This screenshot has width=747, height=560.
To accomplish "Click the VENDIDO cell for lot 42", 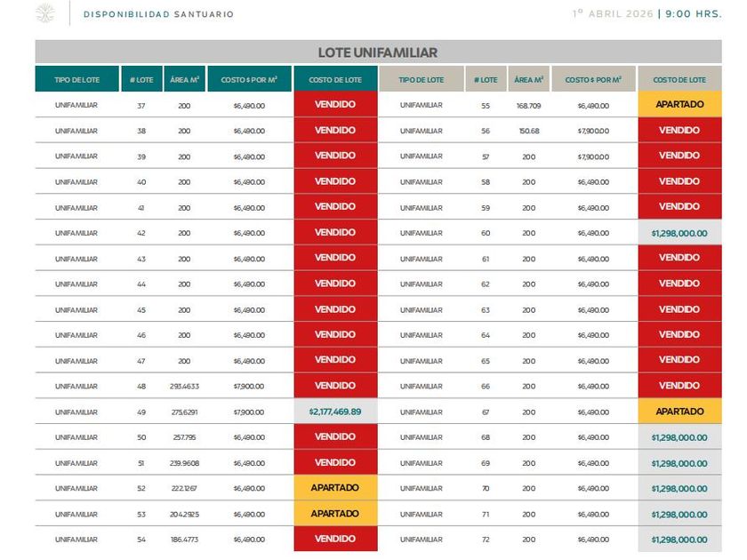I will point(335,232).
